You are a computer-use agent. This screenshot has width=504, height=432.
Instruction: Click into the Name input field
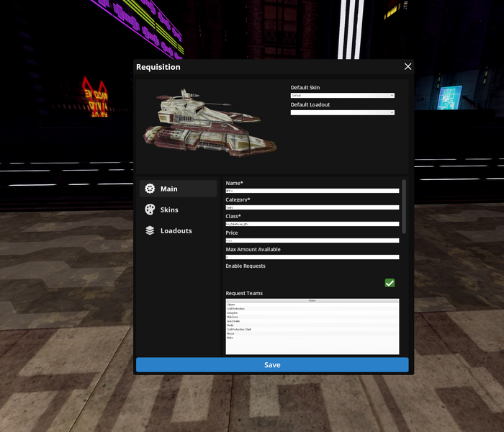tap(312, 191)
